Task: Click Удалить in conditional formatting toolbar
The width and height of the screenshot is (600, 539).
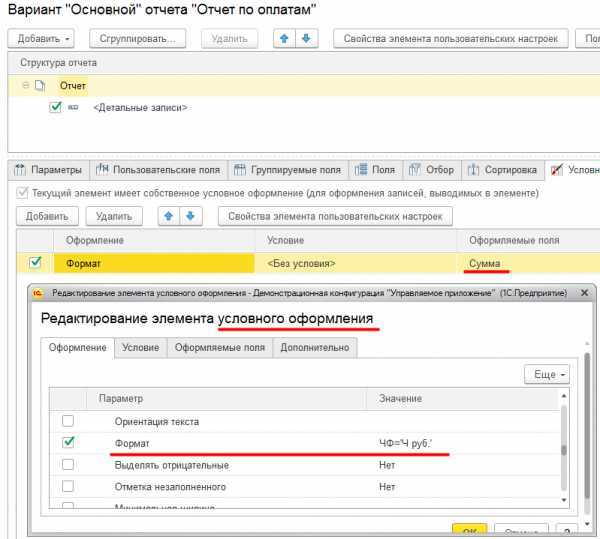Action: click(114, 217)
